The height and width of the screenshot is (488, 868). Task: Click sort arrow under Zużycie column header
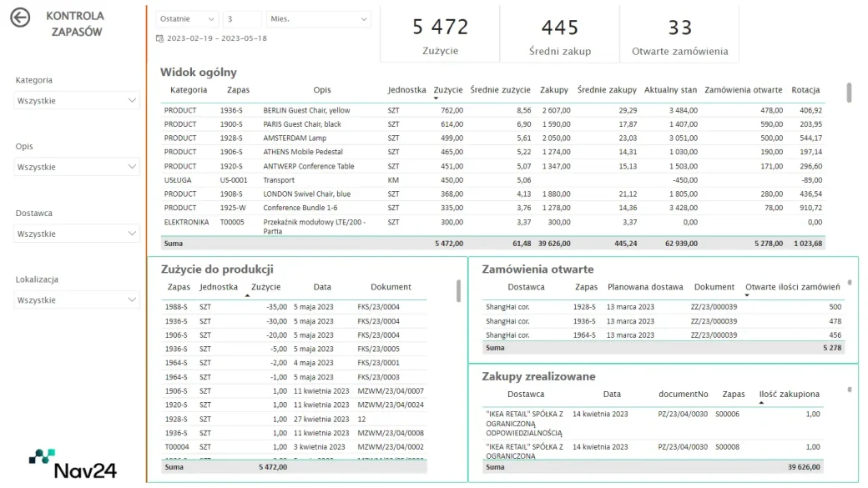pyautogui.click(x=436, y=98)
